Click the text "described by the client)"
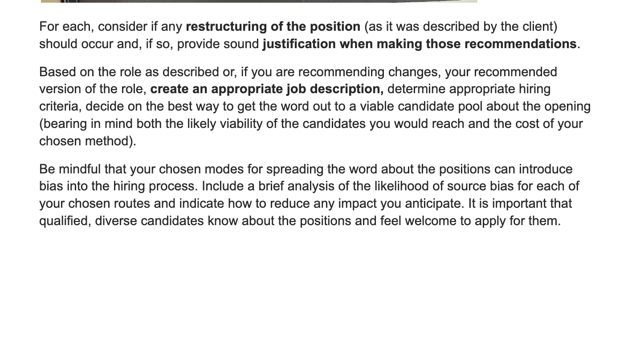Image resolution: width=644 pixels, height=362 pixels. point(490,27)
